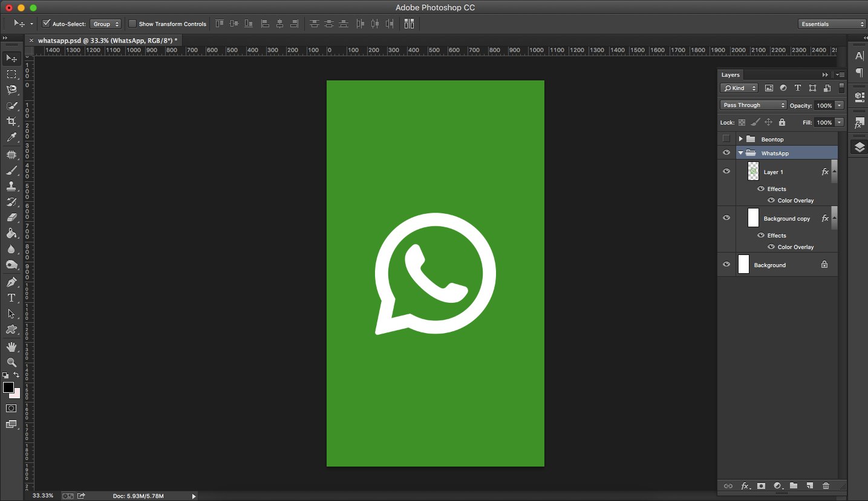Switch to the whatsapp.psd document tab
This screenshot has height=501, width=868.
[106, 39]
